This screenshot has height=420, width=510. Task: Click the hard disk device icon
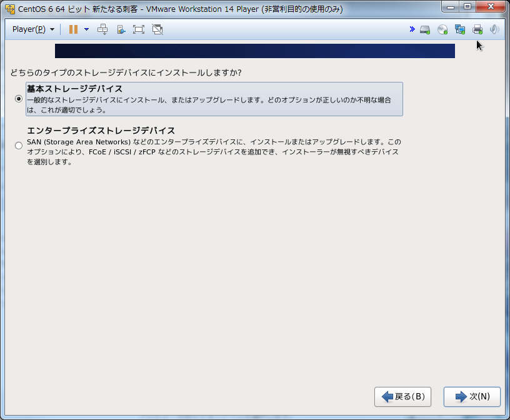[x=425, y=29]
